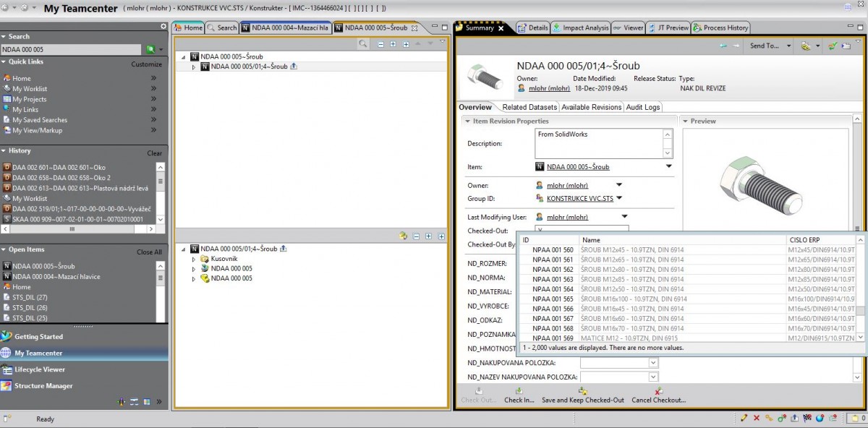Collapse the Preview section
Image resolution: width=868 pixels, height=428 pixels.
(686, 121)
